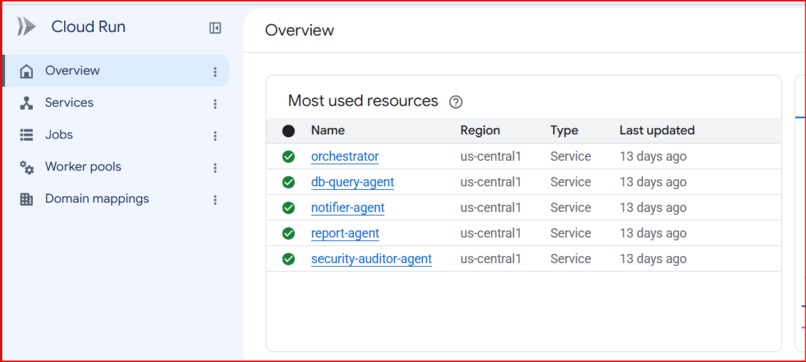Open the Overview three-dot menu
Viewport: 806px width, 362px height.
(x=215, y=72)
